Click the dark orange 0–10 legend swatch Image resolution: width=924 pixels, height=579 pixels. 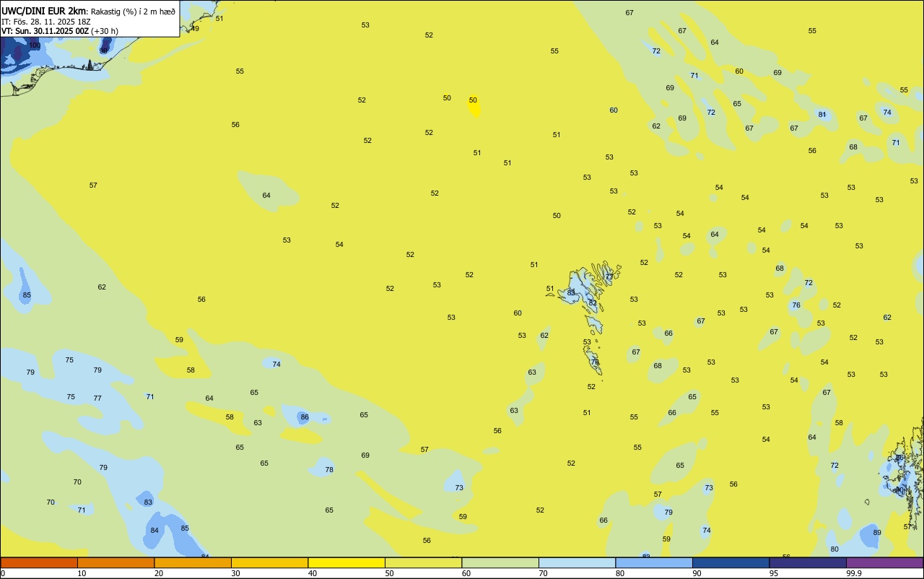(39, 562)
